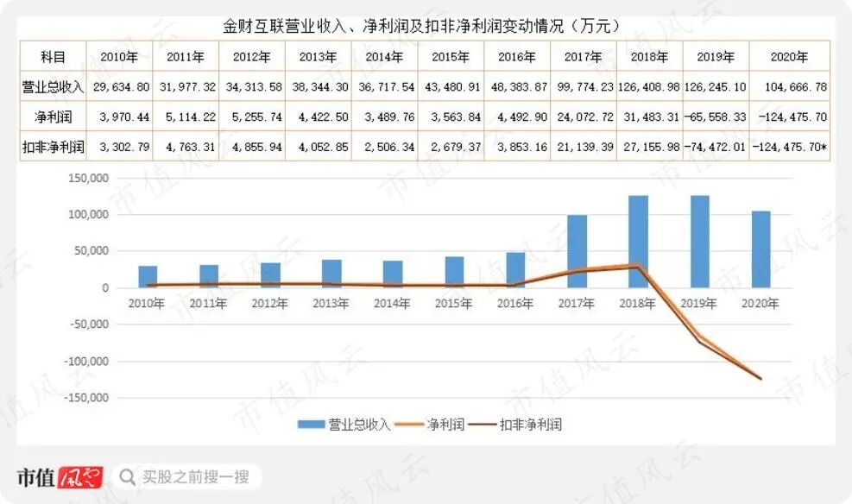Screen dimensions: 852x504
Task: Click the 2013年 table header cell
Action: point(319,56)
